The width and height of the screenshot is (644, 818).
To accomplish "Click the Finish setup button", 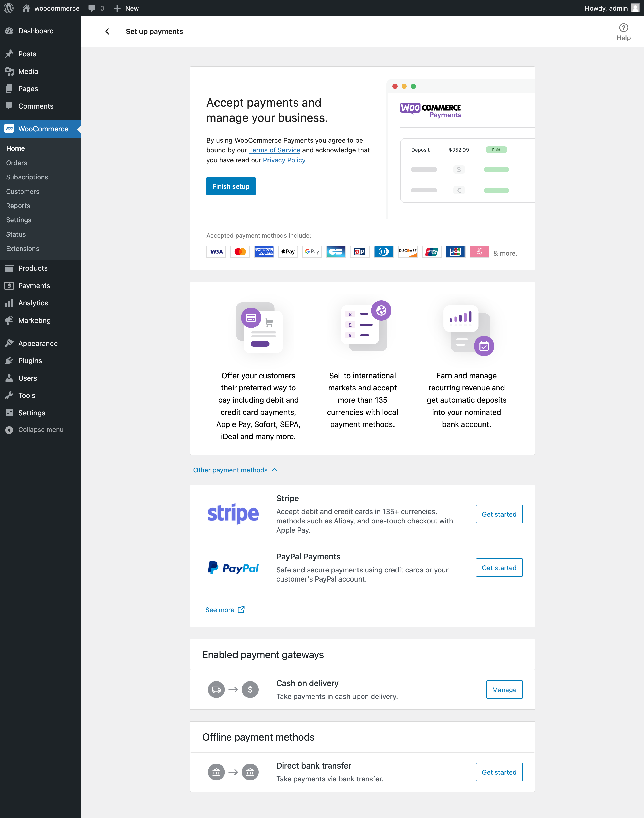I will (x=231, y=186).
